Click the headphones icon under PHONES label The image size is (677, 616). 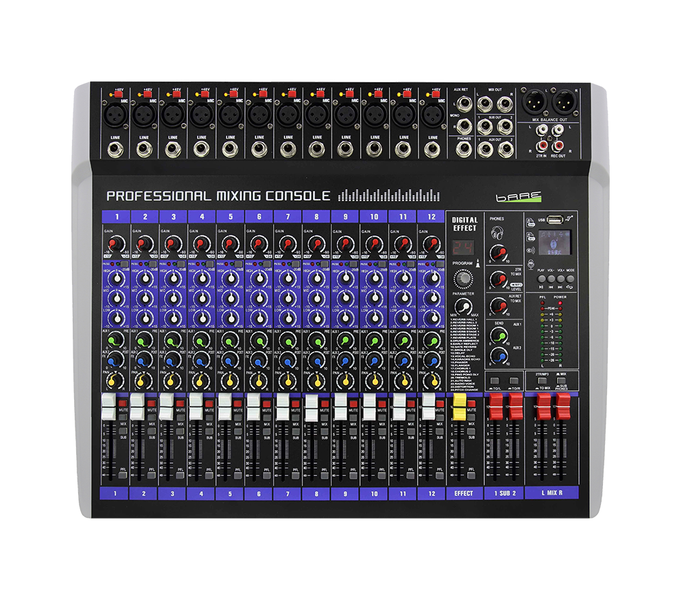point(497,233)
